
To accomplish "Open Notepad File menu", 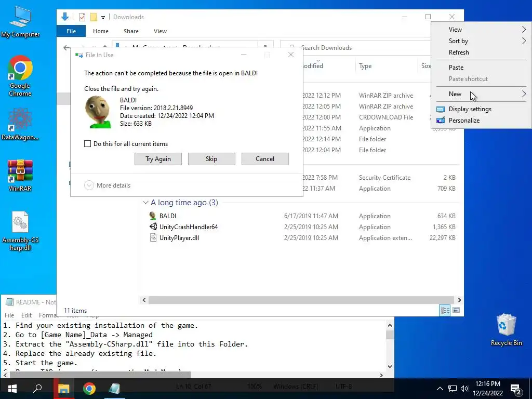I will [9, 315].
